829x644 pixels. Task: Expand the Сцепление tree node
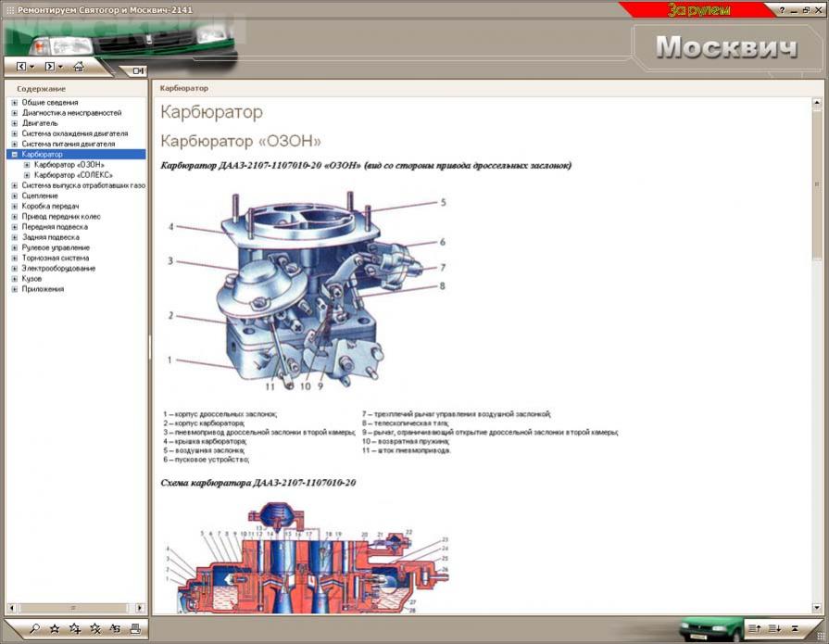15,196
